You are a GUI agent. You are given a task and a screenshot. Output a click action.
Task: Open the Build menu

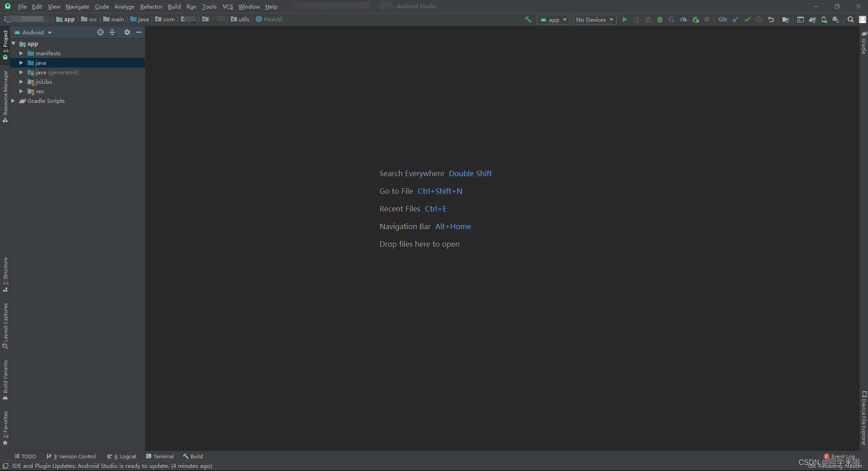click(174, 7)
